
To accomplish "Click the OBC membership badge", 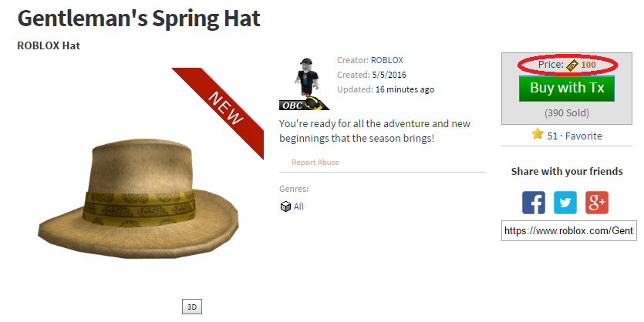I will click(304, 104).
